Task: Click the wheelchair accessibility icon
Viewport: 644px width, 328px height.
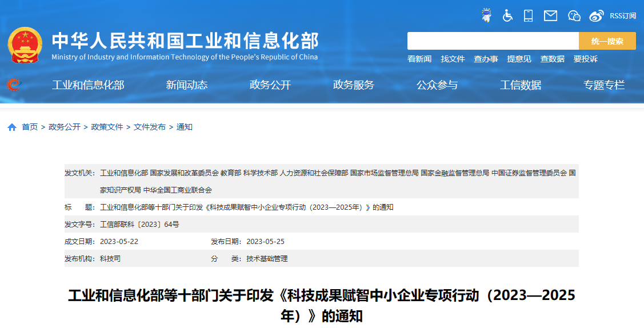Action: coord(507,15)
